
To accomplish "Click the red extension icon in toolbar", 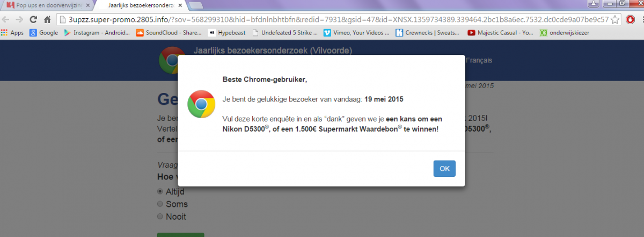I will (x=630, y=19).
